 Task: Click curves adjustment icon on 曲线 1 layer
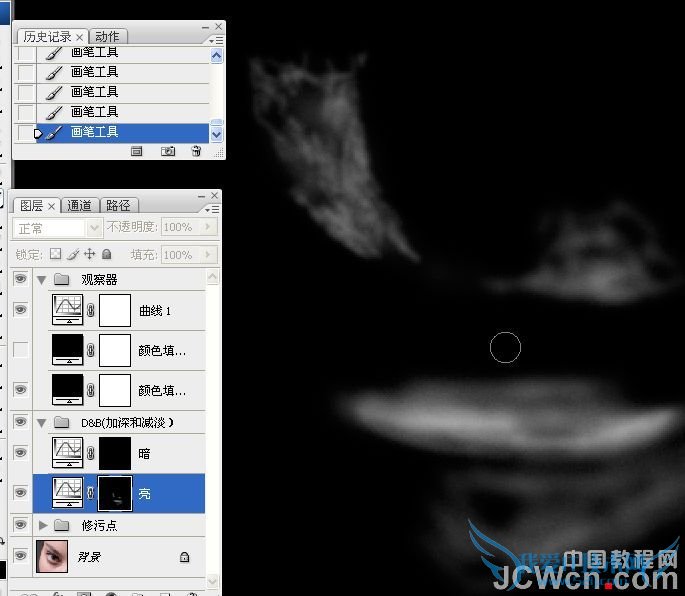coord(68,311)
